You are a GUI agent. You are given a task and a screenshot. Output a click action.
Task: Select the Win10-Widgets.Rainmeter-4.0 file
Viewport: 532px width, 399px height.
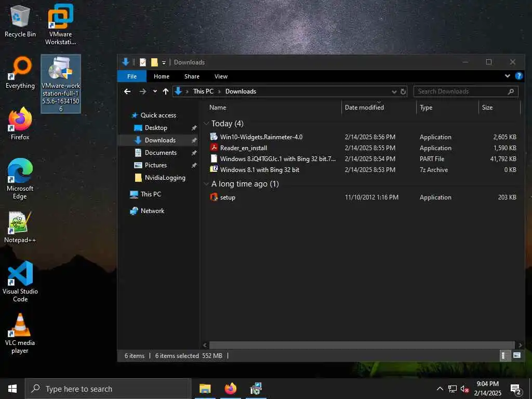[x=261, y=137]
